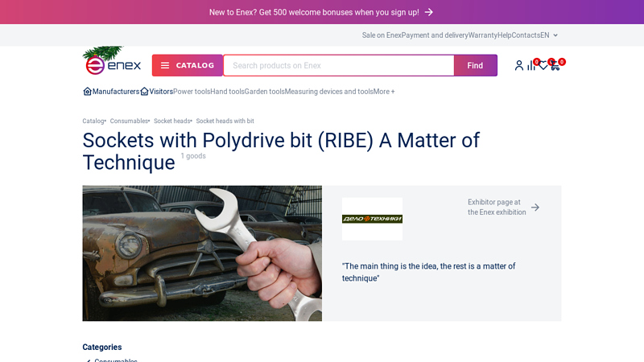Screen dimensions: 644x362
Task: Click the Socket heads with bit breadcrumb
Action: coord(225,121)
